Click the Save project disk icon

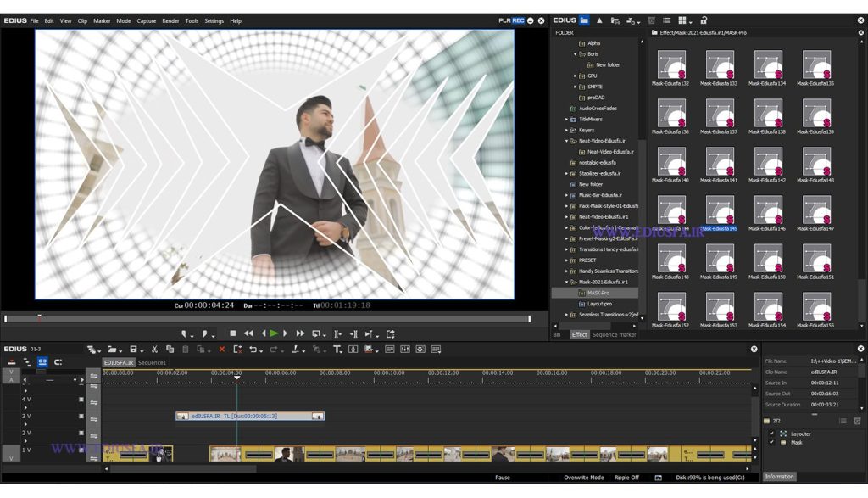click(x=133, y=349)
